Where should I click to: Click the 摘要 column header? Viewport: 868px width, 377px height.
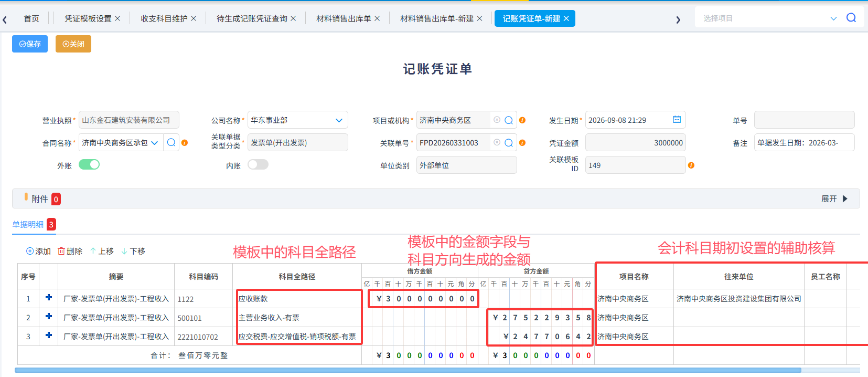pyautogui.click(x=116, y=277)
